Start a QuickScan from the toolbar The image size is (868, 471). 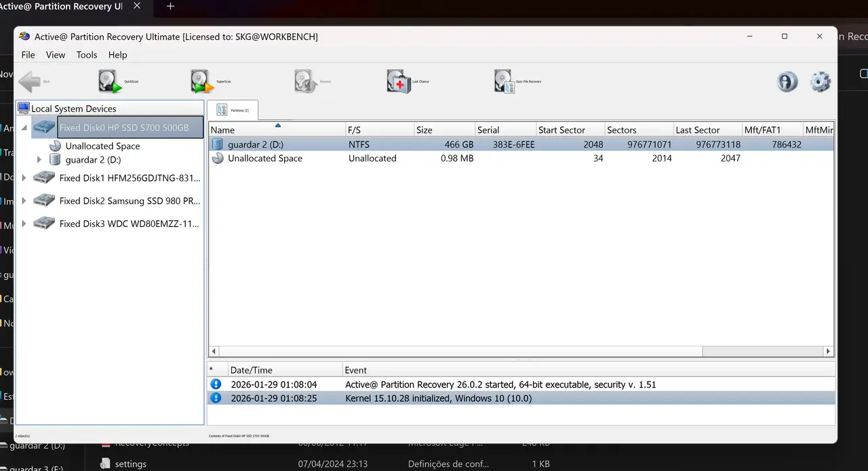(119, 81)
